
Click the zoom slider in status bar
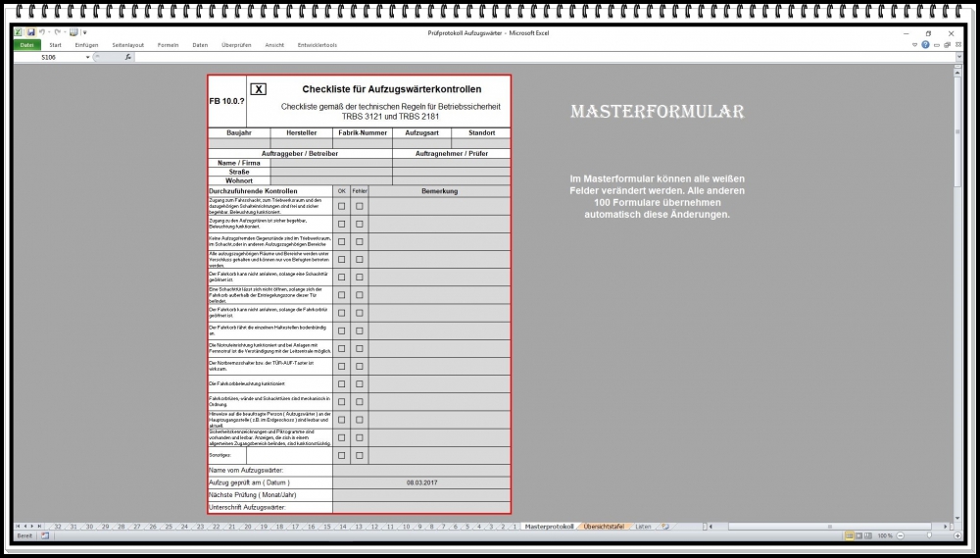[927, 536]
